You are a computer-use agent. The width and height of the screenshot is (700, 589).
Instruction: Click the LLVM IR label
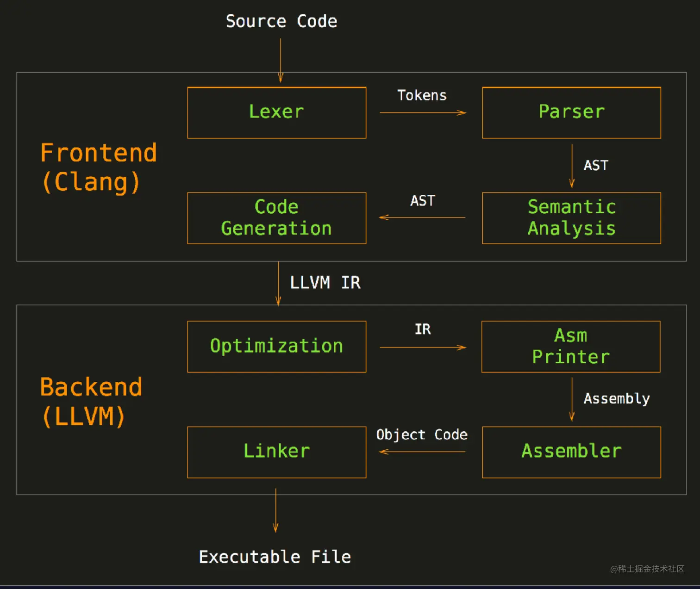click(325, 283)
